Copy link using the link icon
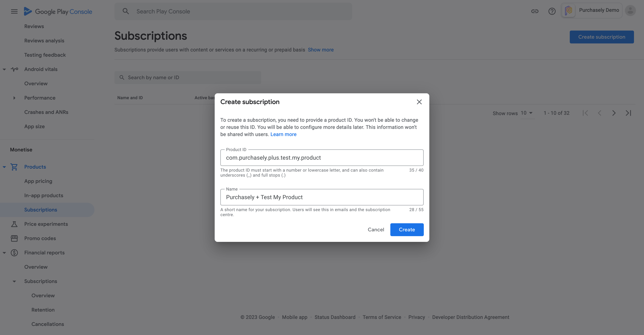The height and width of the screenshot is (335, 644). click(535, 11)
